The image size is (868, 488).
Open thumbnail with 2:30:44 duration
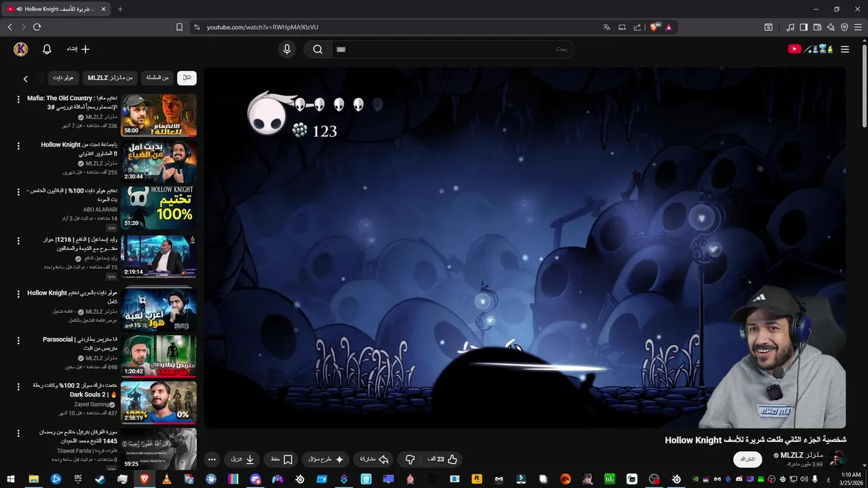(159, 161)
